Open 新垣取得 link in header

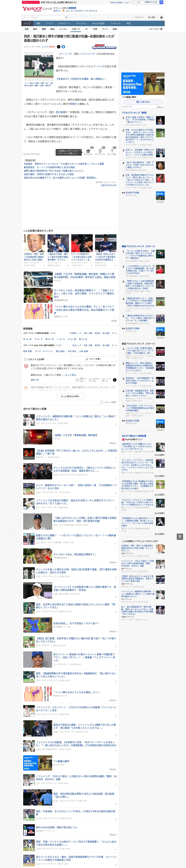tap(72, 8)
